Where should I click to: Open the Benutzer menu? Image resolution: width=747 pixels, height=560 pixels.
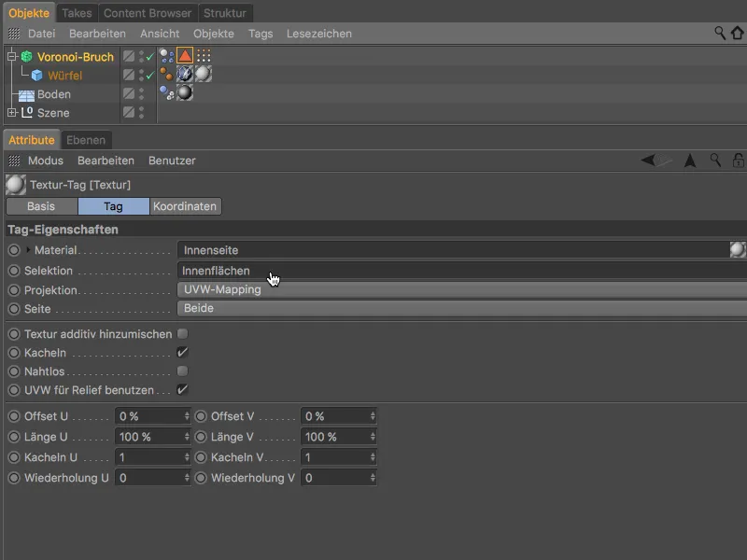point(172,161)
